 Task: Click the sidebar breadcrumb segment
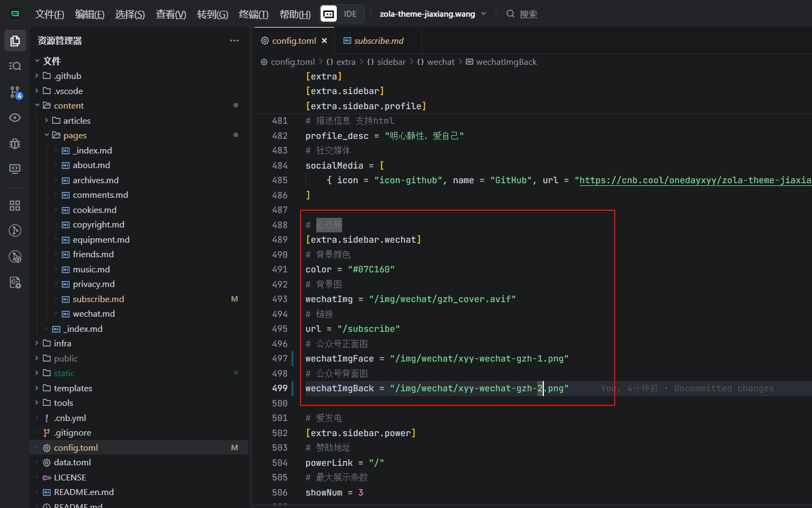tap(391, 62)
